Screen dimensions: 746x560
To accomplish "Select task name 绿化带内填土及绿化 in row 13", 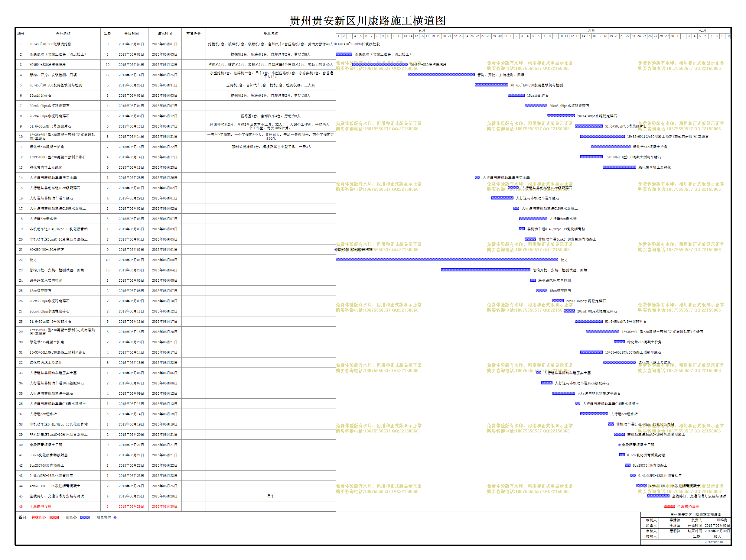I will 46,167.
